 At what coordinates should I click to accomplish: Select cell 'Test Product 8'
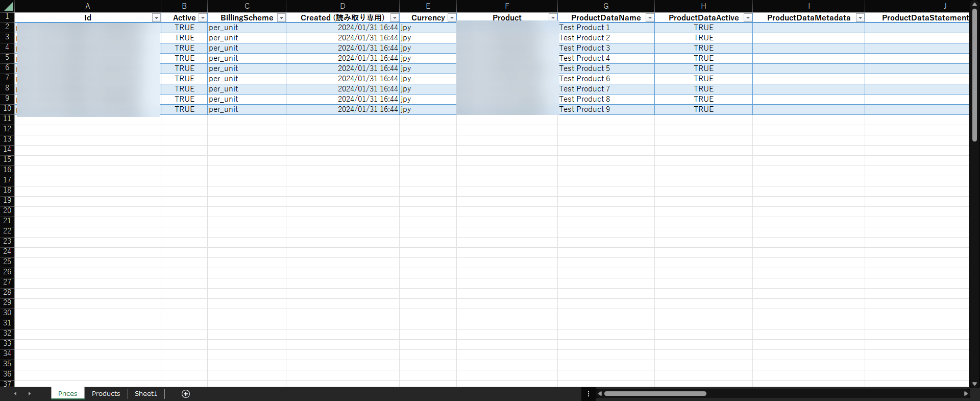[x=606, y=99]
